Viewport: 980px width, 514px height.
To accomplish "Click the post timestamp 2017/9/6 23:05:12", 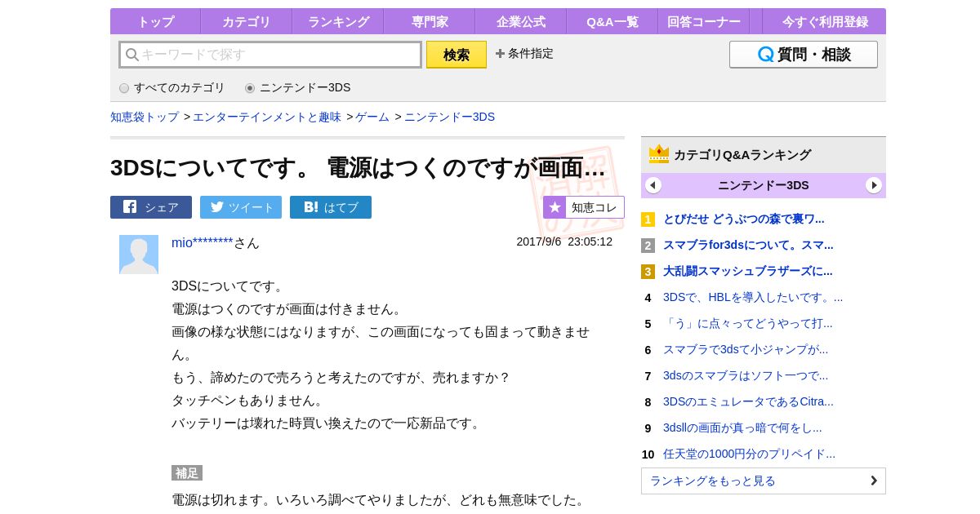I will [x=564, y=241].
